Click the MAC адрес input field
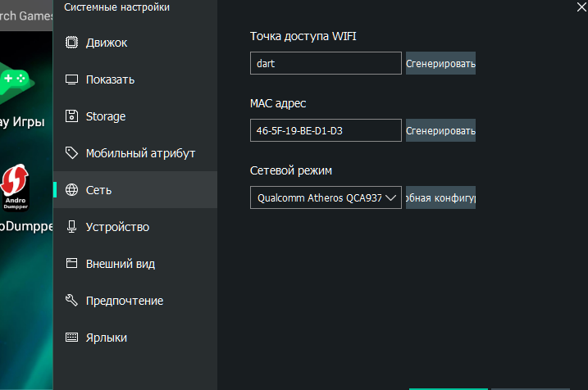 [x=326, y=130]
